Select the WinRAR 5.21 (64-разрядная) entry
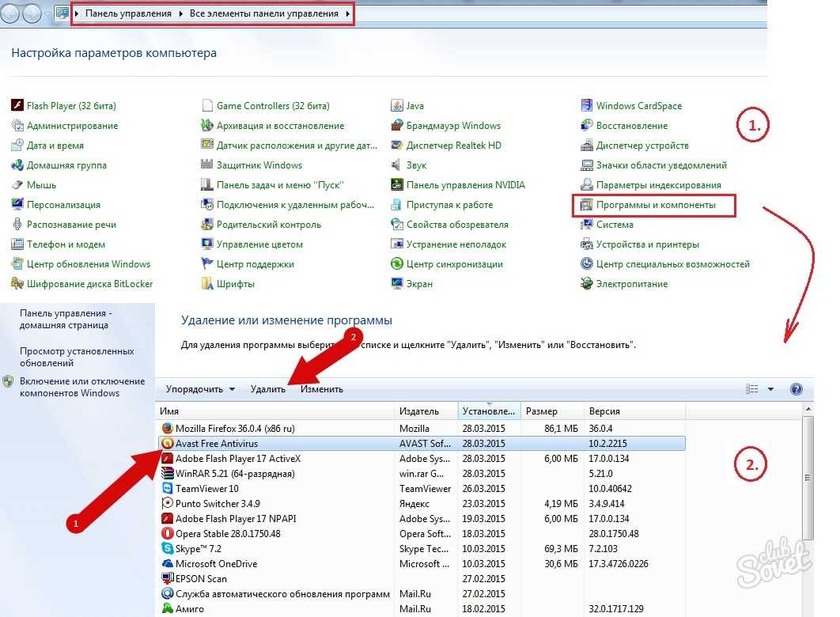 (x=422, y=474)
